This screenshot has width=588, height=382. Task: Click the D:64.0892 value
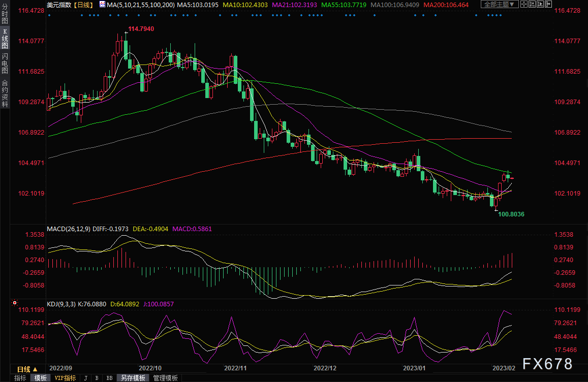tap(125, 304)
